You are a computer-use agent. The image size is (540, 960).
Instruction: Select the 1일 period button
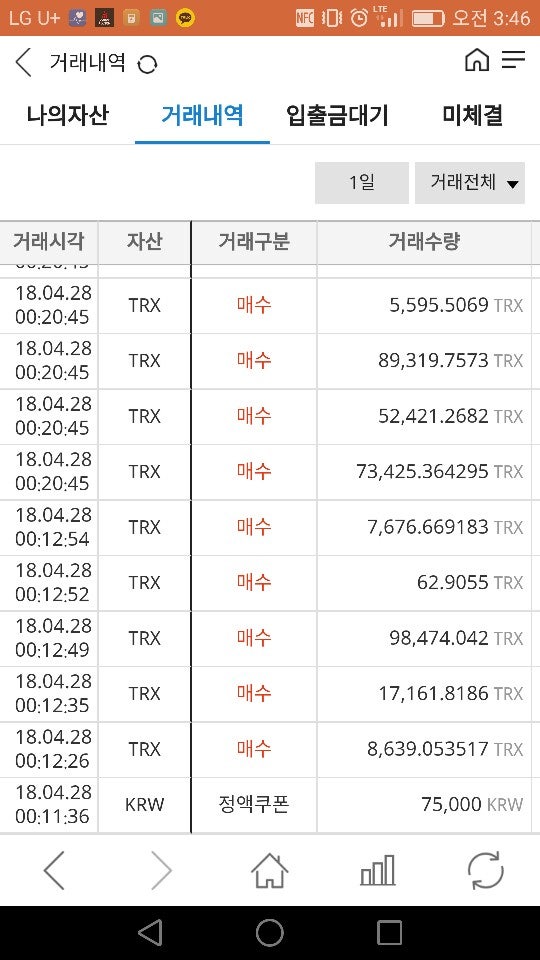361,182
